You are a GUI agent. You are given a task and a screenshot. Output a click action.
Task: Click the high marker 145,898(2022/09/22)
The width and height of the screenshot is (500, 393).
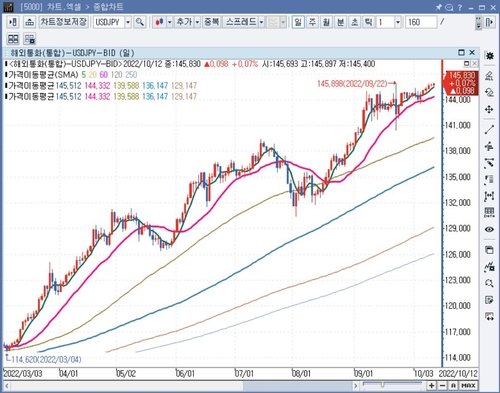coord(352,83)
